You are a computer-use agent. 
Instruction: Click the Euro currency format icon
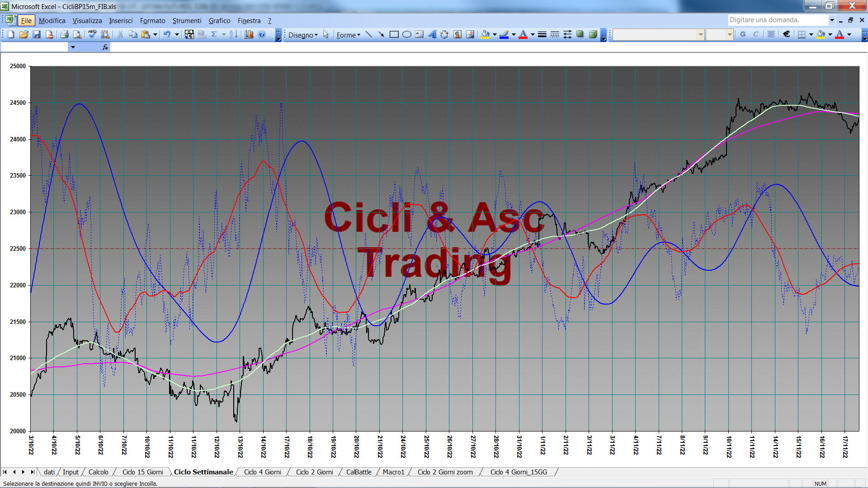click(x=787, y=34)
